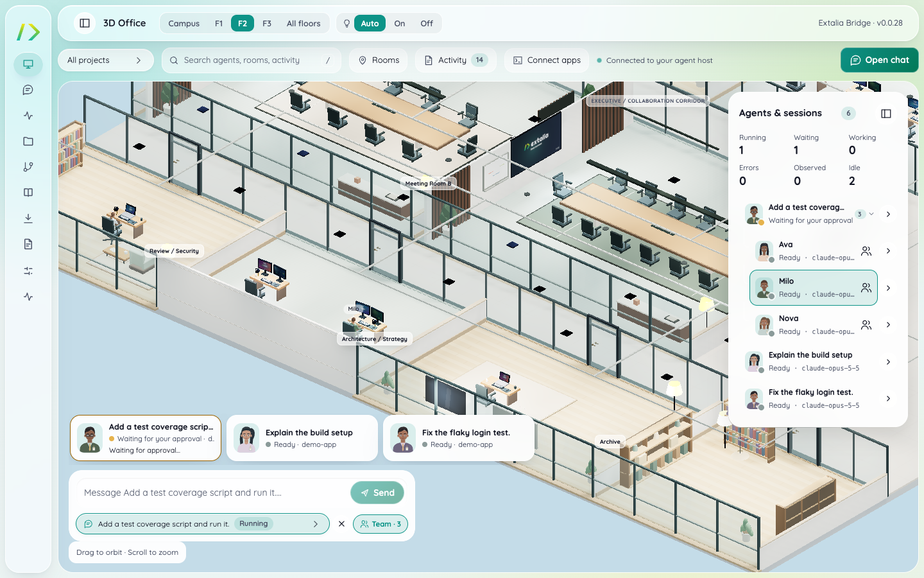
Task: Switch to floor F3
Action: tap(267, 24)
